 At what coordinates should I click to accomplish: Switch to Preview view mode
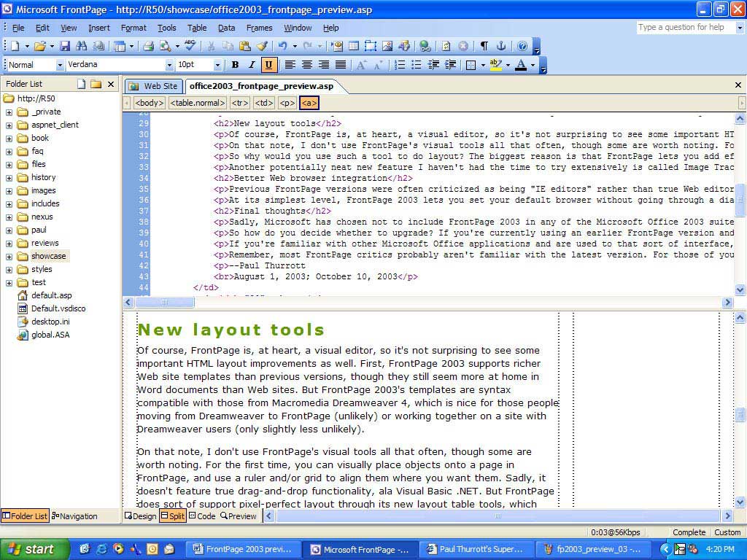241,516
